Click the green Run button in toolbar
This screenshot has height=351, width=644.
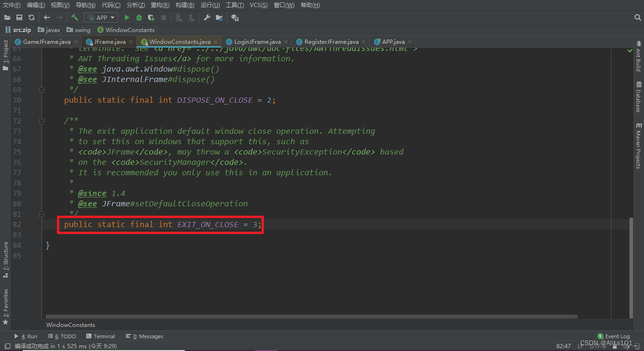pos(127,17)
